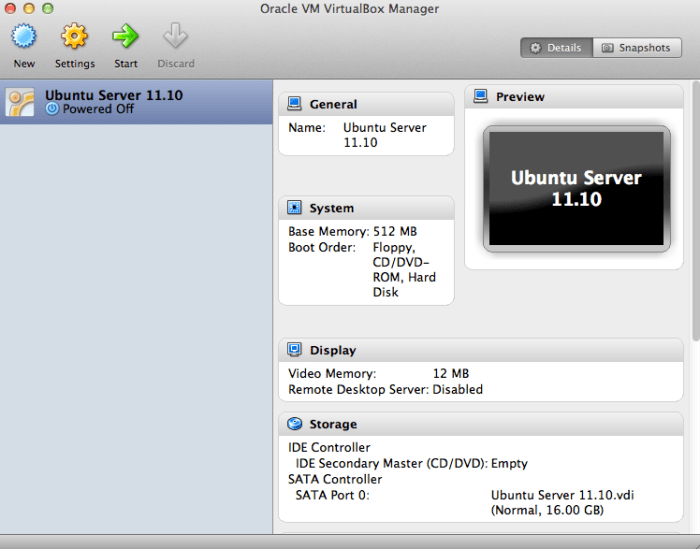This screenshot has width=700, height=549.
Task: Click the New virtual machine icon
Action: pyautogui.click(x=24, y=38)
